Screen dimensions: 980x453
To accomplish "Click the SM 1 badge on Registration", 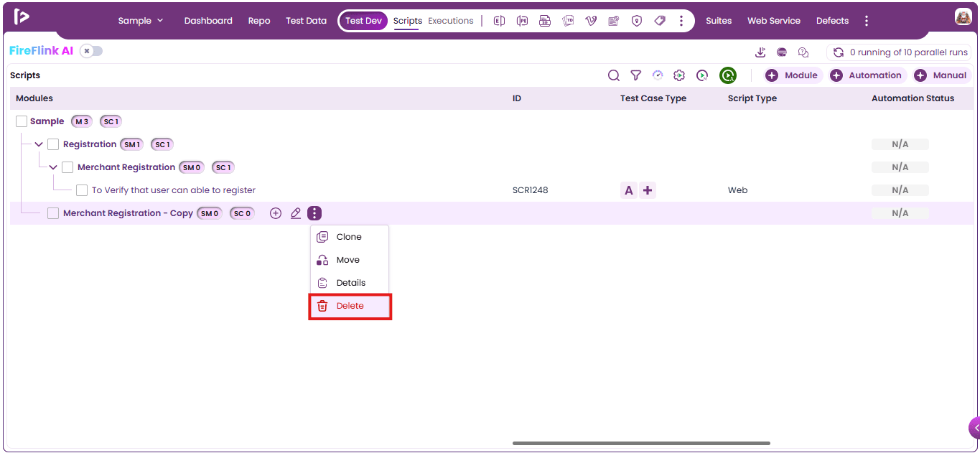I will coord(131,144).
